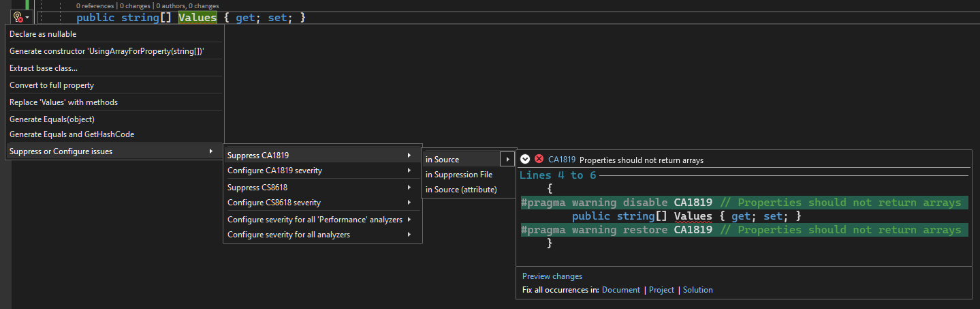Choose 'Generate Equals(object)'
Screen dimensions: 980x309
pos(114,119)
